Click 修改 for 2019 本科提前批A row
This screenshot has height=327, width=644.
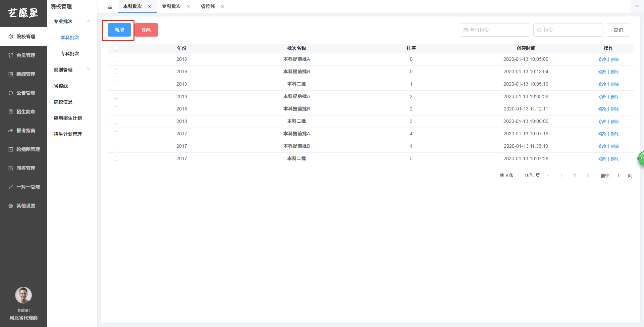[602, 59]
